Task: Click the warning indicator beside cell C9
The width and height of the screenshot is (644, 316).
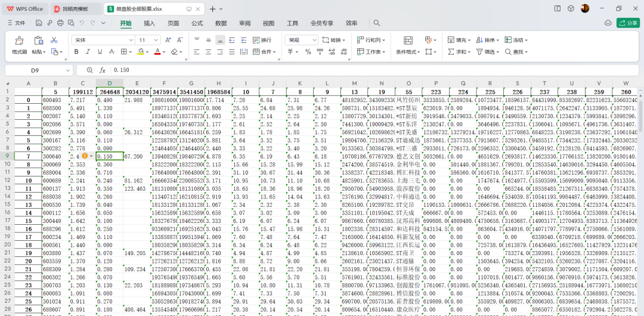Action: pos(85,156)
